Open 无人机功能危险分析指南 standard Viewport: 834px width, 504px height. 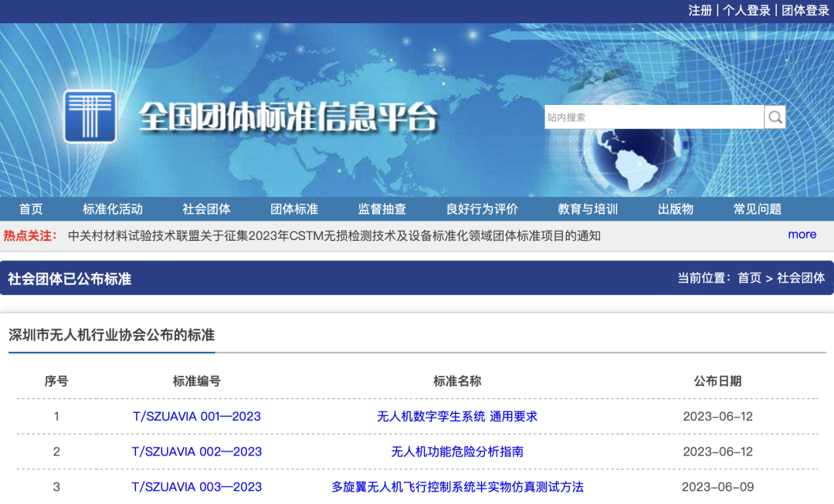pyautogui.click(x=457, y=452)
